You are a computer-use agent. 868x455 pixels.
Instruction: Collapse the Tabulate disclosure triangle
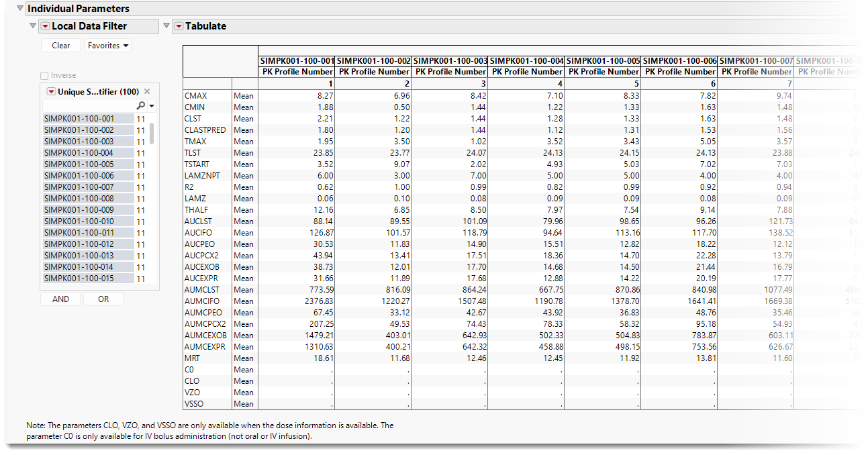click(166, 26)
